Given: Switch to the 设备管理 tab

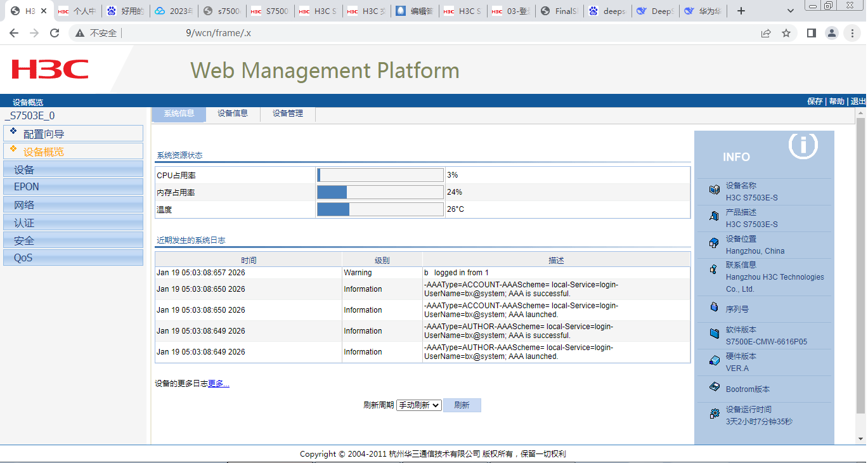Looking at the screenshot, I should click(x=288, y=114).
